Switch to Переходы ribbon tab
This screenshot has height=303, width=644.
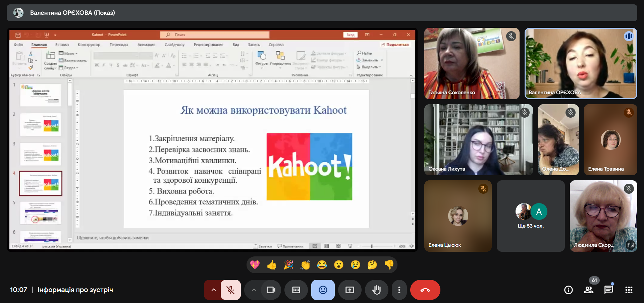click(x=119, y=45)
